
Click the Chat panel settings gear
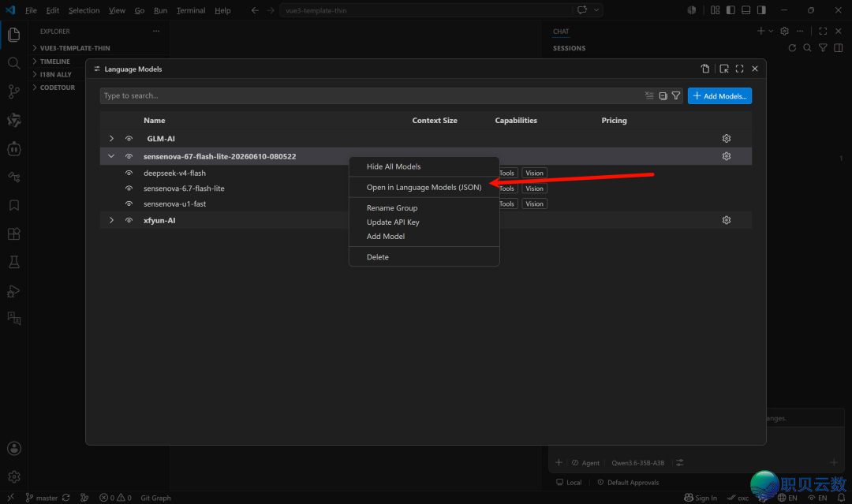(785, 32)
